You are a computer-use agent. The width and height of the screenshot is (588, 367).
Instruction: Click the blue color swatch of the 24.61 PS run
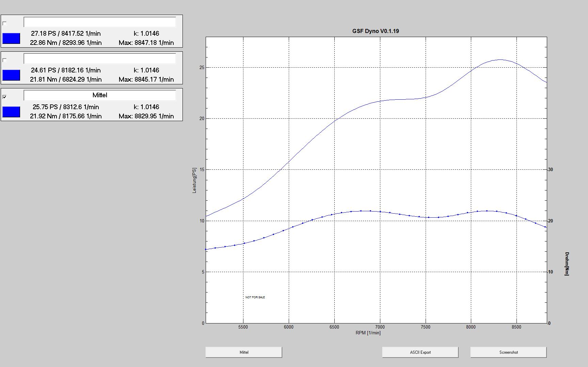pyautogui.click(x=11, y=75)
